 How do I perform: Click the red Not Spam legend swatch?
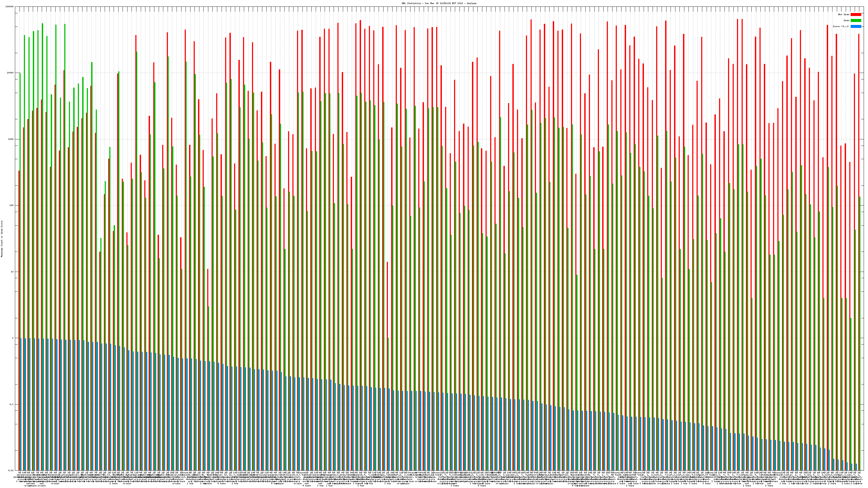coord(856,14)
